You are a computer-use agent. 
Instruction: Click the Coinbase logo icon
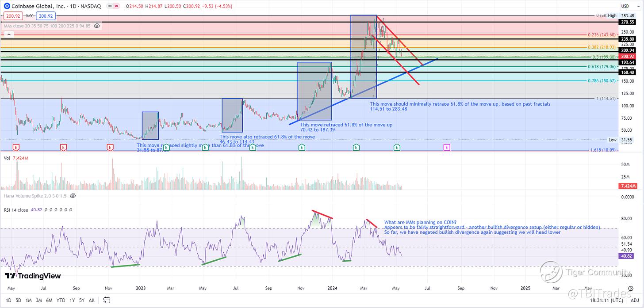point(6,6)
